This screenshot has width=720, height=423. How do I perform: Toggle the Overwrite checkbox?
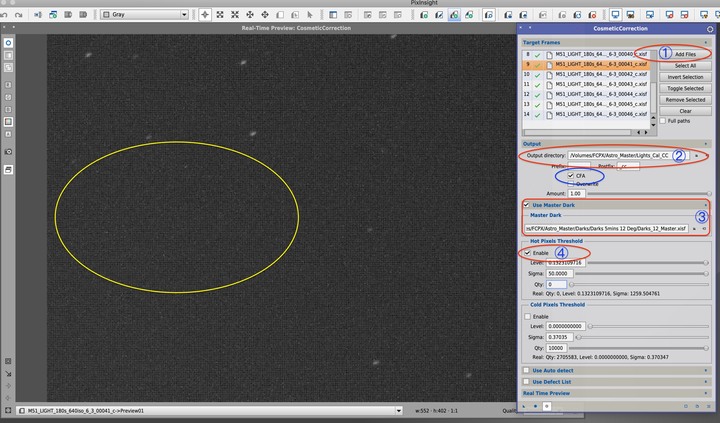[571, 184]
